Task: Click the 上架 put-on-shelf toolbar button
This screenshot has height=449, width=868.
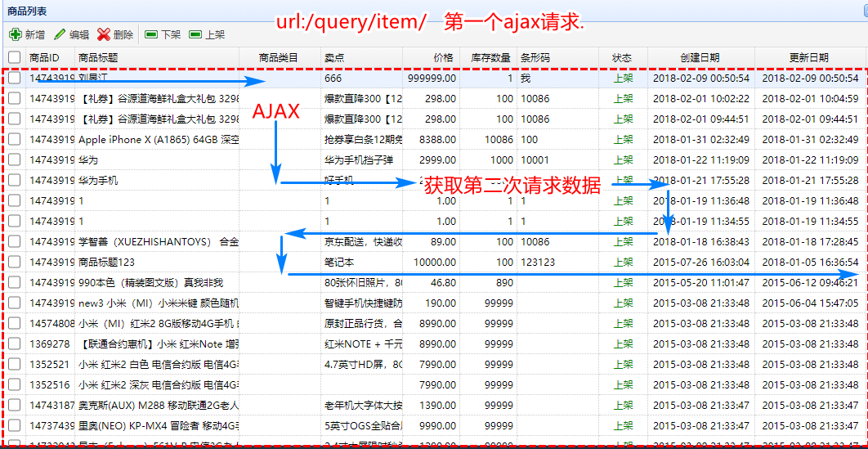Action: [207, 35]
